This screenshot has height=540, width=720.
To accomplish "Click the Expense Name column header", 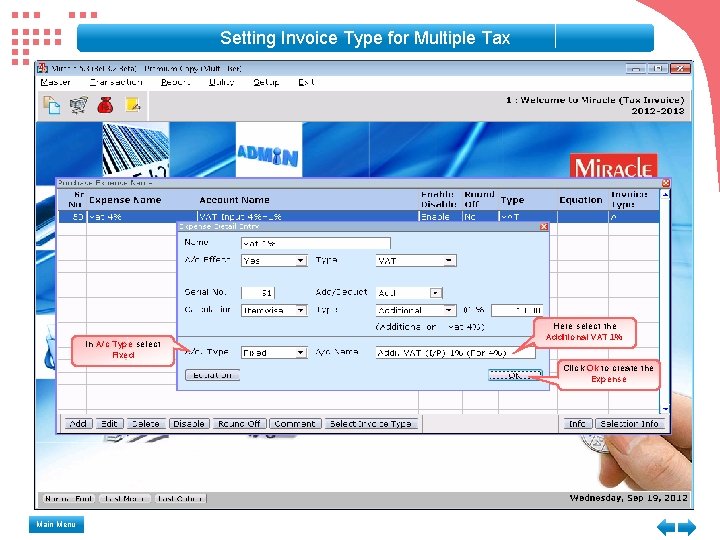I will pyautogui.click(x=125, y=200).
